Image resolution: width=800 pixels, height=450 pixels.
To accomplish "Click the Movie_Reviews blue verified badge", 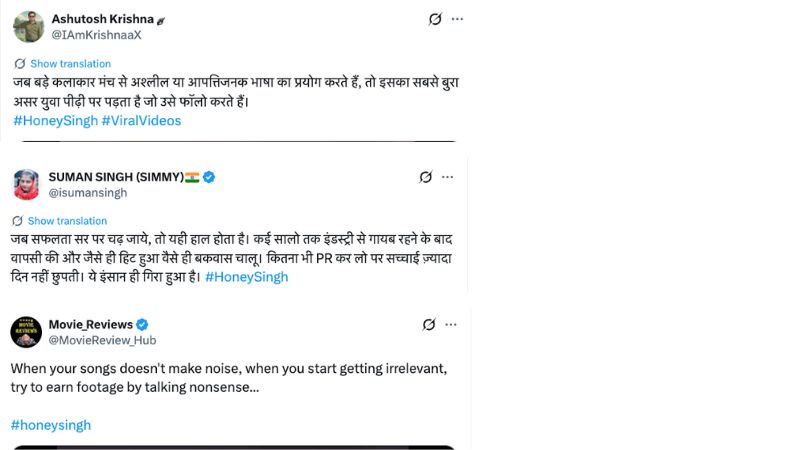I will 143,325.
